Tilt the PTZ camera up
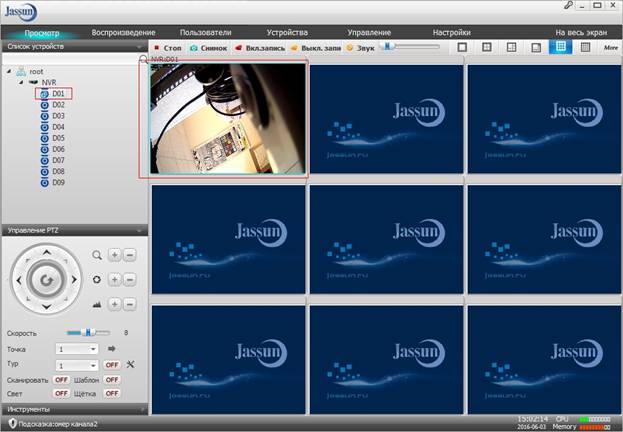623x432 pixels. [46, 252]
